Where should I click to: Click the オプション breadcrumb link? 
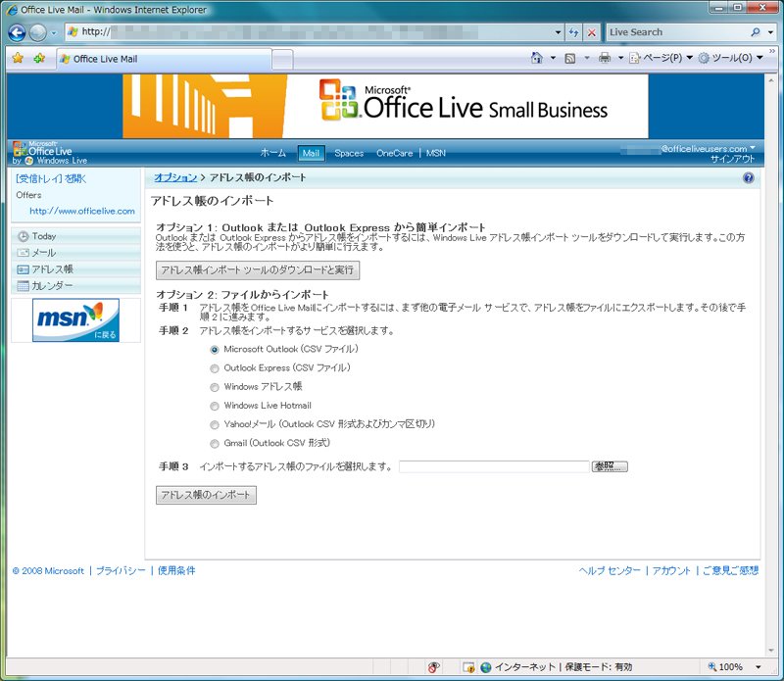point(175,177)
